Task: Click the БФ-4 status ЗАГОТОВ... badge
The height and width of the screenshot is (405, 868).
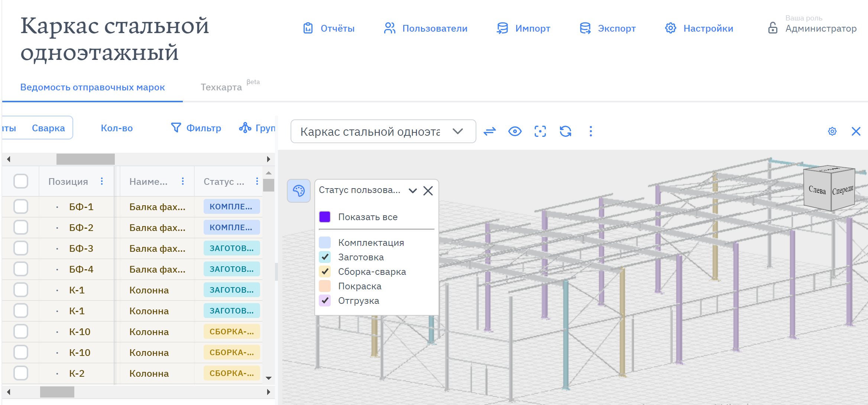Action: (x=231, y=269)
